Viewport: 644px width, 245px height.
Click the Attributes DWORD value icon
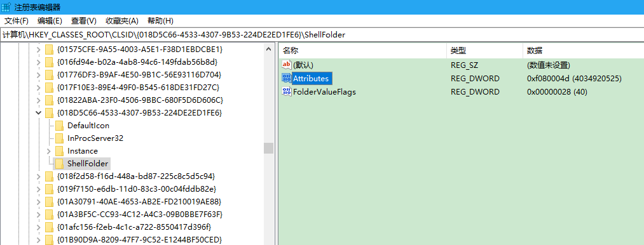[286, 78]
